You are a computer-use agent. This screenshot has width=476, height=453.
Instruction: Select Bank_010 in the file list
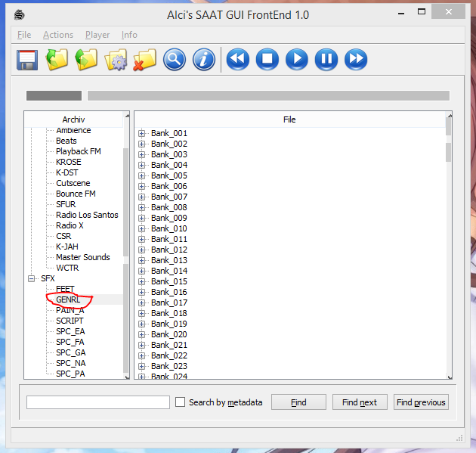click(x=169, y=228)
